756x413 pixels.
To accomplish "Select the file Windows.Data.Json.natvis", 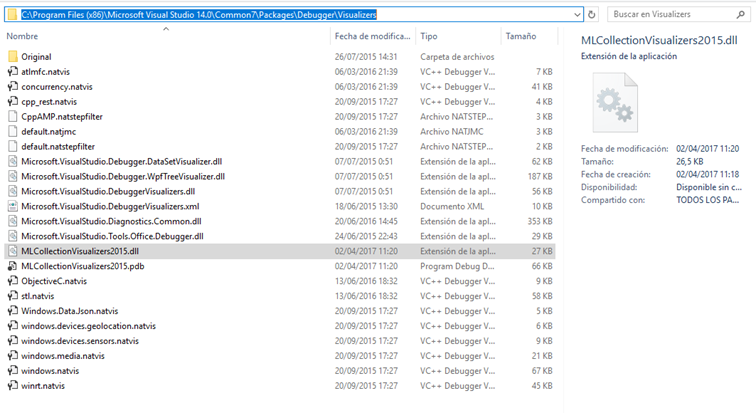I will pos(69,310).
